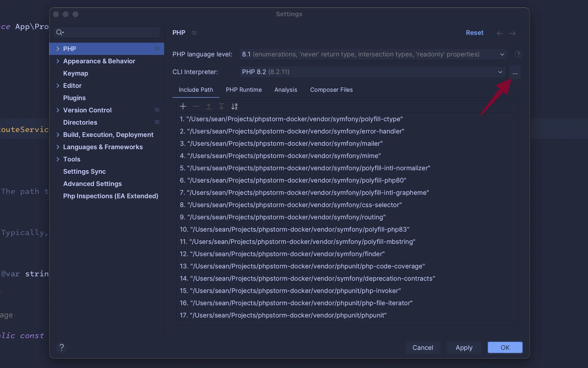The width and height of the screenshot is (588, 368).
Task: Expand Appearance & Behavior node
Action: (58, 61)
